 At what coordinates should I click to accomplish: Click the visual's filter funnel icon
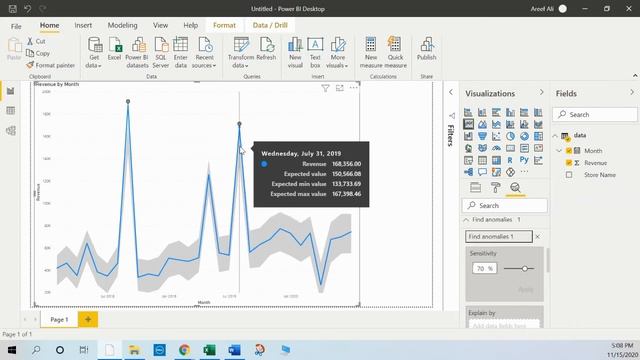tap(325, 88)
